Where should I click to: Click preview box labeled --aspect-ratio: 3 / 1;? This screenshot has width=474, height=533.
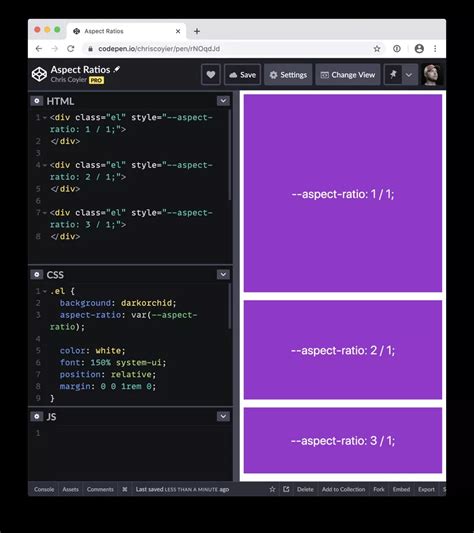click(x=343, y=440)
